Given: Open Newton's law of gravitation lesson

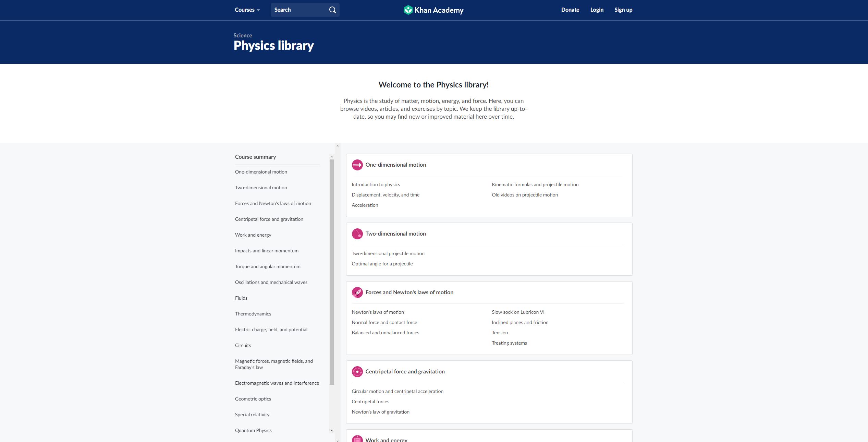Looking at the screenshot, I should [380, 411].
